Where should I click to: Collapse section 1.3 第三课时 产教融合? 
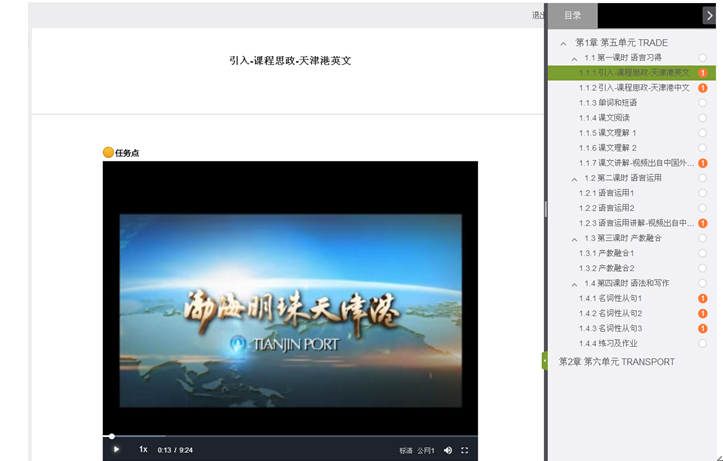click(574, 239)
